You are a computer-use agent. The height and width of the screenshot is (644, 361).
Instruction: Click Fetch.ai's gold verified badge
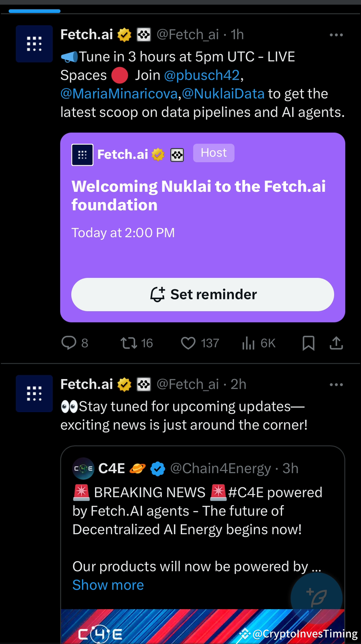click(x=124, y=34)
